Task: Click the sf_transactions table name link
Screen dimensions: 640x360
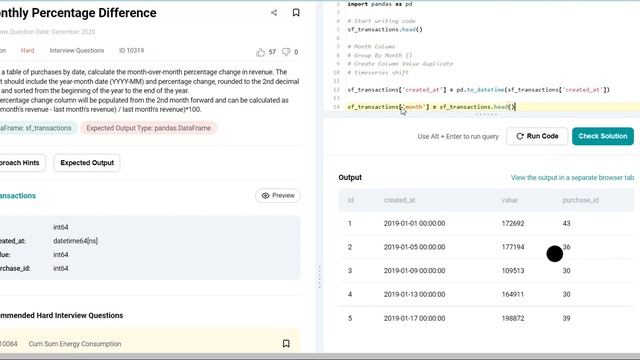Action: tap(18, 196)
